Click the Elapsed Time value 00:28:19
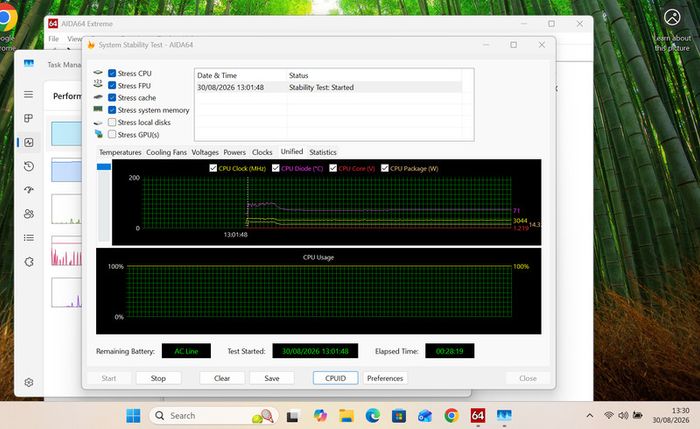The width and height of the screenshot is (700, 429). pos(450,351)
